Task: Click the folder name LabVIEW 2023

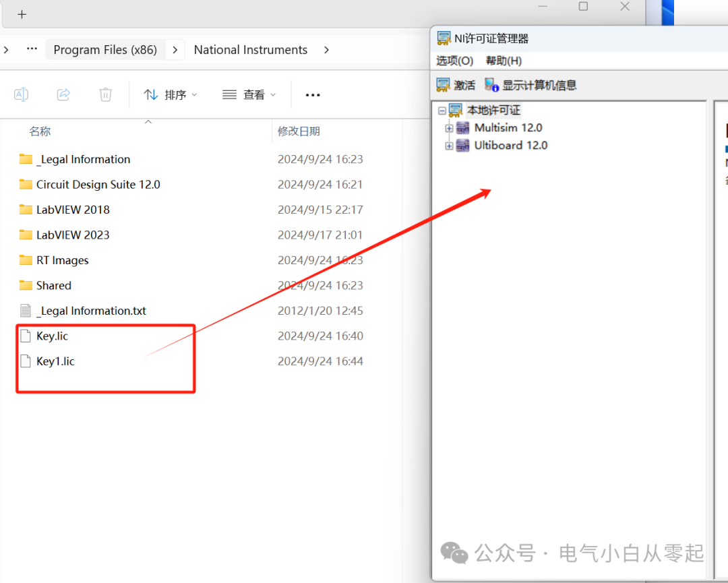Action: (x=73, y=235)
